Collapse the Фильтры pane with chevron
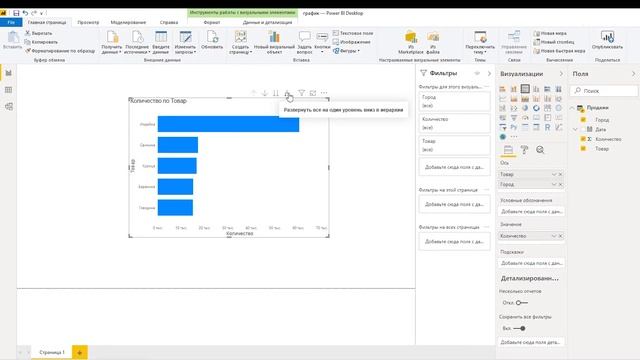The image size is (640, 360). tap(489, 73)
